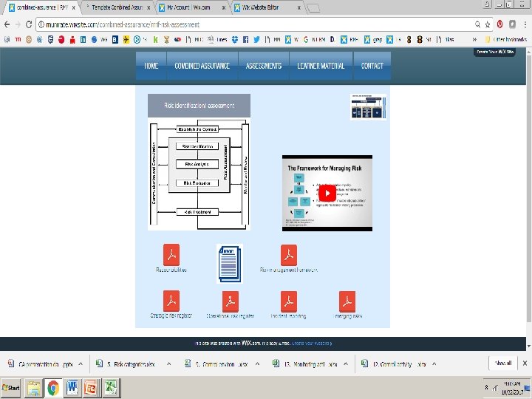
Task: Expand options for Monitoring acti xlsx download
Action: point(346,364)
